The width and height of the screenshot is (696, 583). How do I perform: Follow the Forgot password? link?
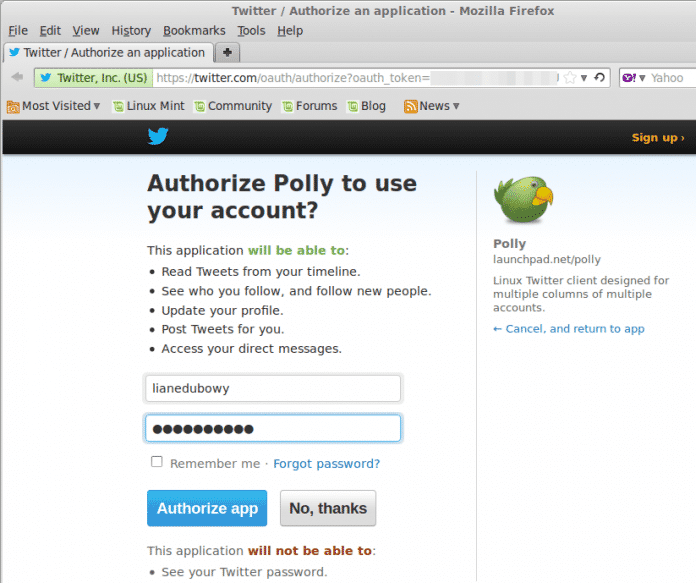pos(326,464)
